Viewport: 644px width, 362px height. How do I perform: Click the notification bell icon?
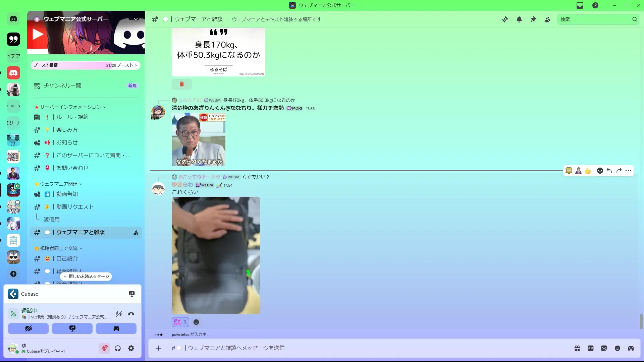tap(519, 19)
